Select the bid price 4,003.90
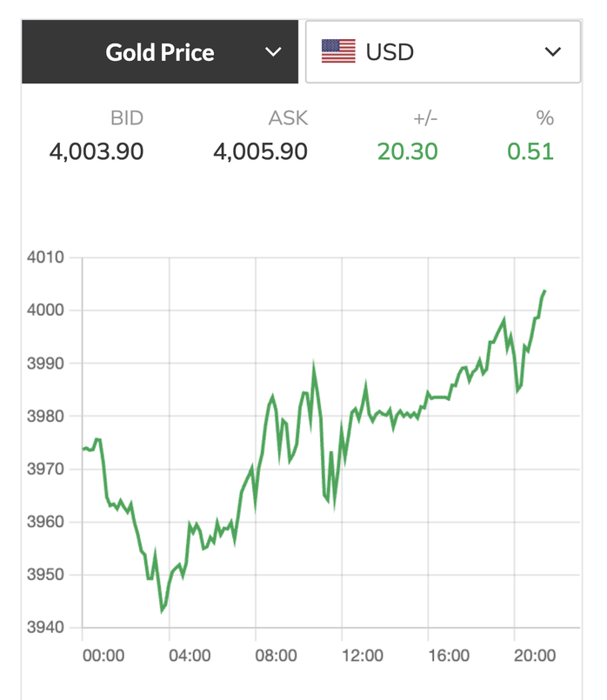The height and width of the screenshot is (700, 607). pyautogui.click(x=97, y=151)
